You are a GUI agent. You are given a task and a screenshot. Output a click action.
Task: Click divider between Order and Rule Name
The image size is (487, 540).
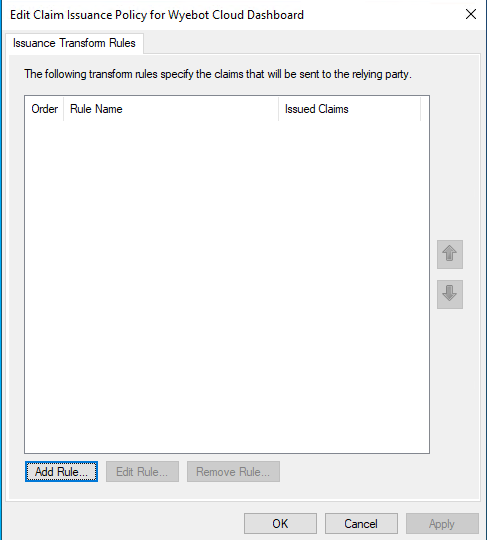(x=64, y=109)
